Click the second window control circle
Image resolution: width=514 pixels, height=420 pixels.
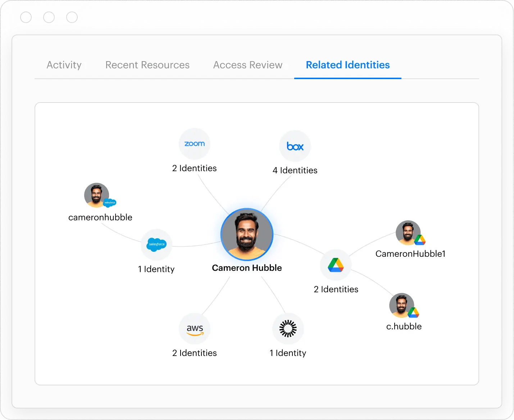pyautogui.click(x=49, y=17)
